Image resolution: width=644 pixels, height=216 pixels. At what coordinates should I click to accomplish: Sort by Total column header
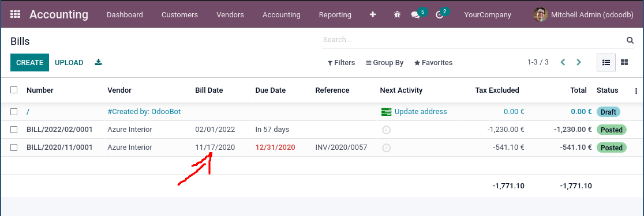tap(578, 90)
